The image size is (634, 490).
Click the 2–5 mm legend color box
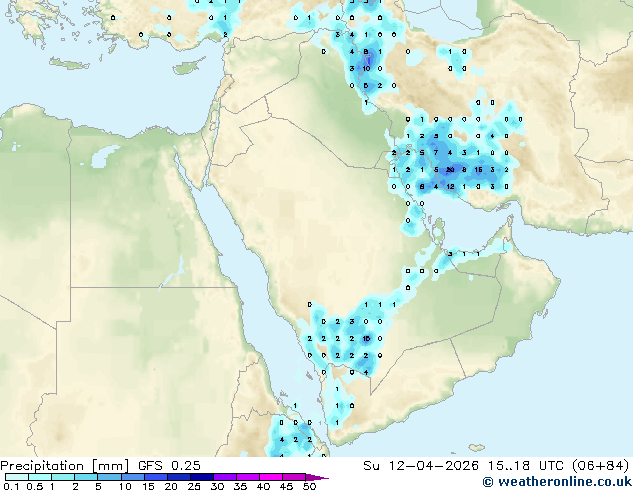click(86, 477)
